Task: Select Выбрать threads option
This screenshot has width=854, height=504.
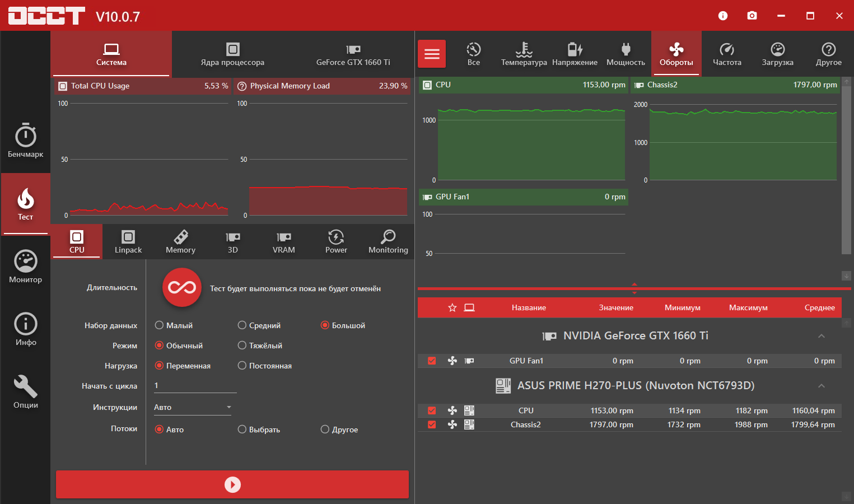Action: [259, 430]
